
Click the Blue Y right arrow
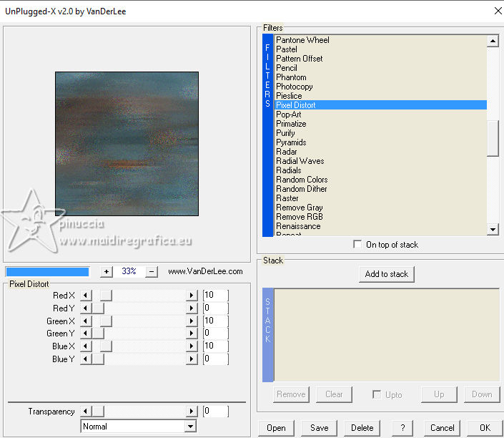pyautogui.click(x=192, y=359)
